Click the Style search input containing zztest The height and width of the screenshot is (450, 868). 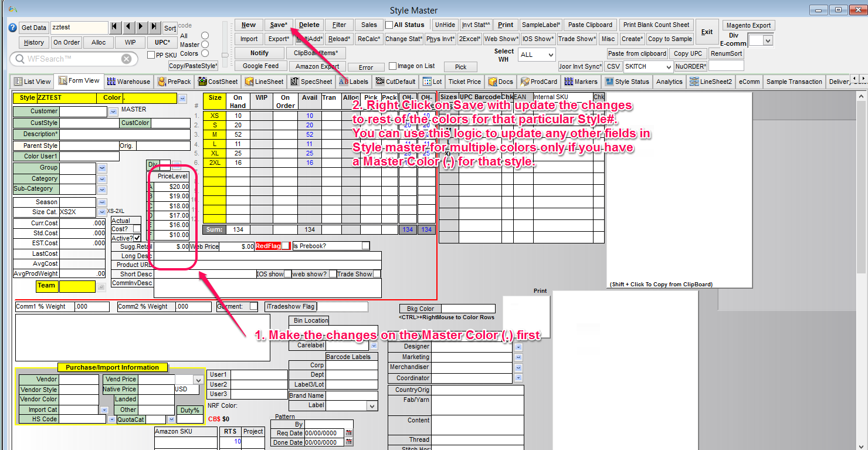79,28
